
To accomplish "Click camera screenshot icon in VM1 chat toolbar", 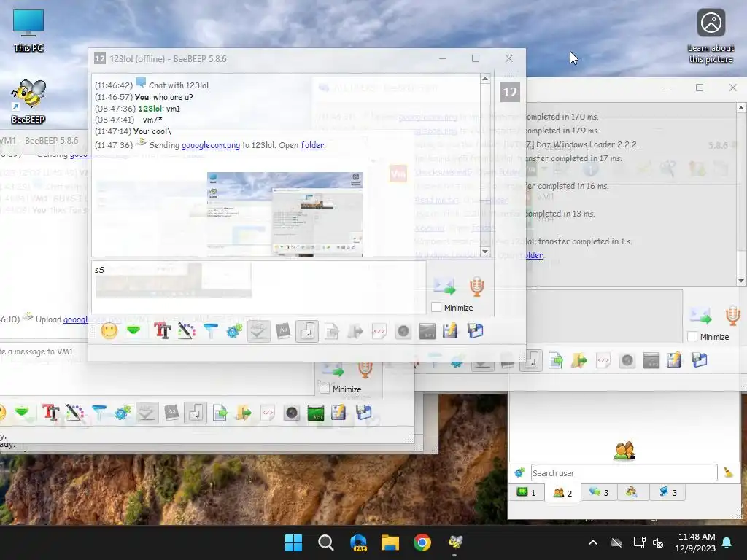I will (x=292, y=413).
